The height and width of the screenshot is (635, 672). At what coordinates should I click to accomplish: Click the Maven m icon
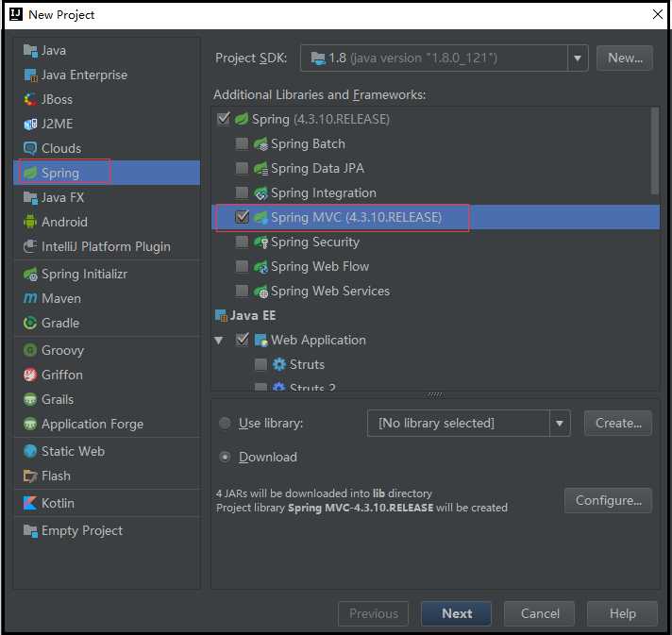(30, 298)
